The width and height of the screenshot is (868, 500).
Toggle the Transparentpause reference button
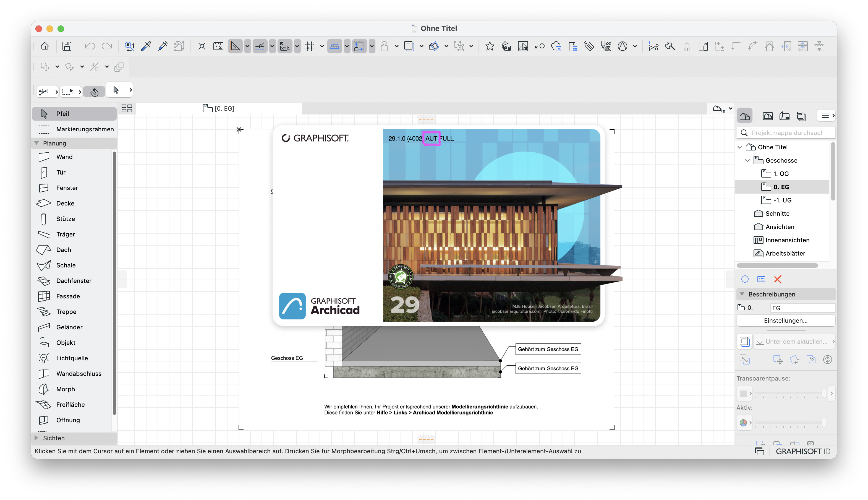[x=744, y=341]
